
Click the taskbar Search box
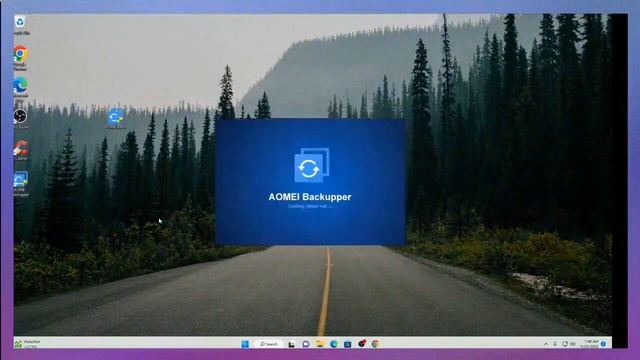coord(269,344)
